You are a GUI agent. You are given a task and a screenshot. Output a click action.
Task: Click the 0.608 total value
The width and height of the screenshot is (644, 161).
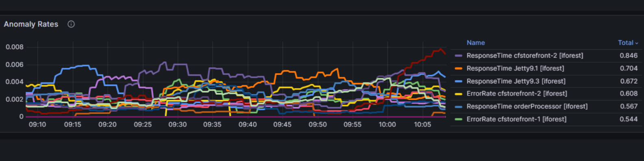click(x=629, y=94)
